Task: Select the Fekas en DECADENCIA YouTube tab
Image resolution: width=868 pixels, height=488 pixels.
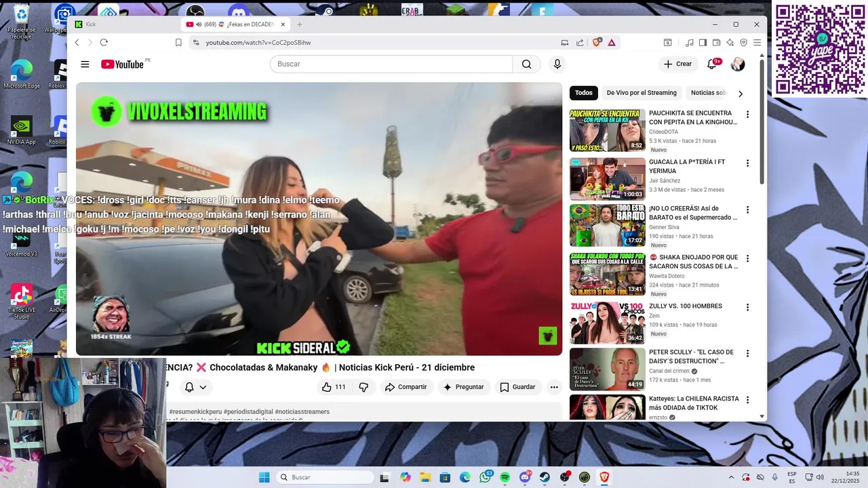Action: click(x=236, y=24)
